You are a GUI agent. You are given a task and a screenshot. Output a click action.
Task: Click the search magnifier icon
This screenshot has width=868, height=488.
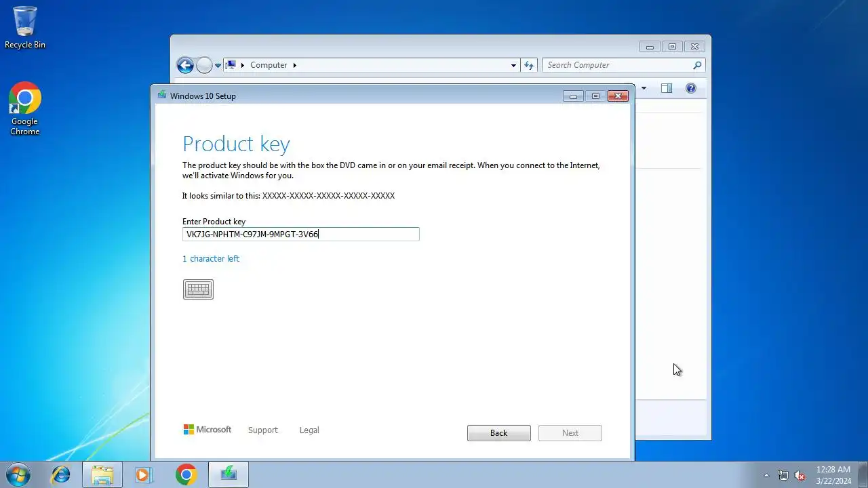point(697,65)
